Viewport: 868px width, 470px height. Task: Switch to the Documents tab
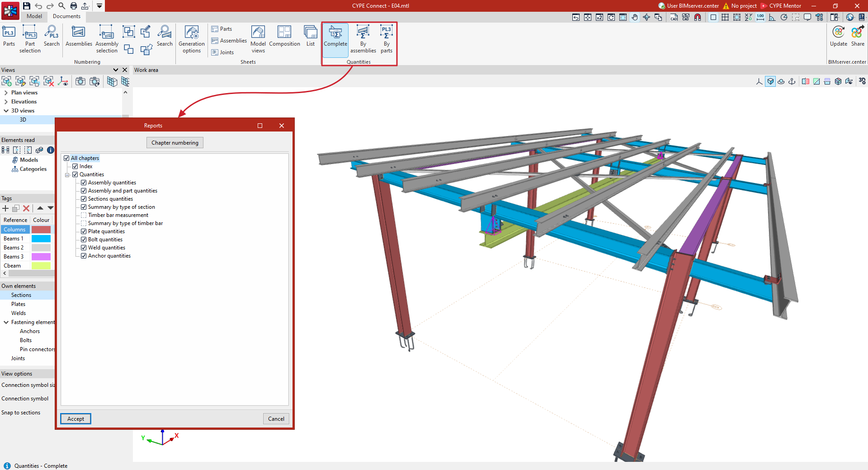tap(66, 16)
